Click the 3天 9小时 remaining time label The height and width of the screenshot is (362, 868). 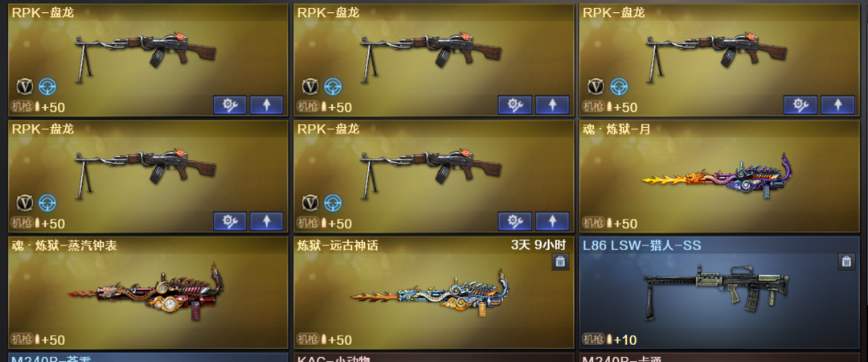click(x=538, y=245)
